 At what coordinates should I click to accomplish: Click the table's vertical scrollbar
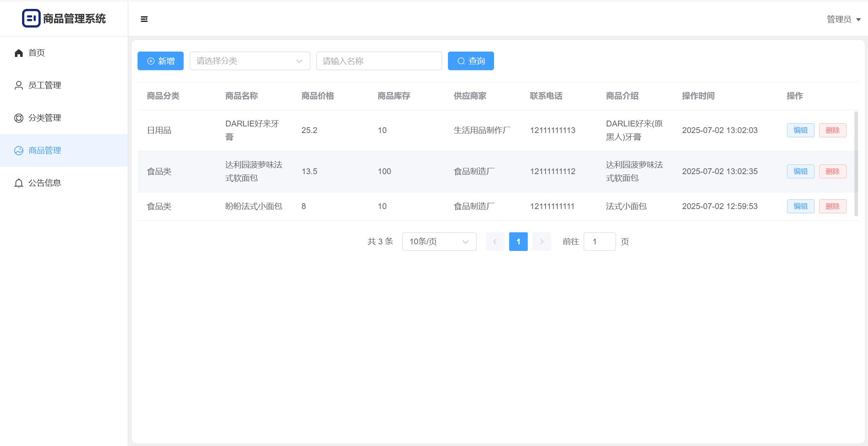click(x=856, y=164)
